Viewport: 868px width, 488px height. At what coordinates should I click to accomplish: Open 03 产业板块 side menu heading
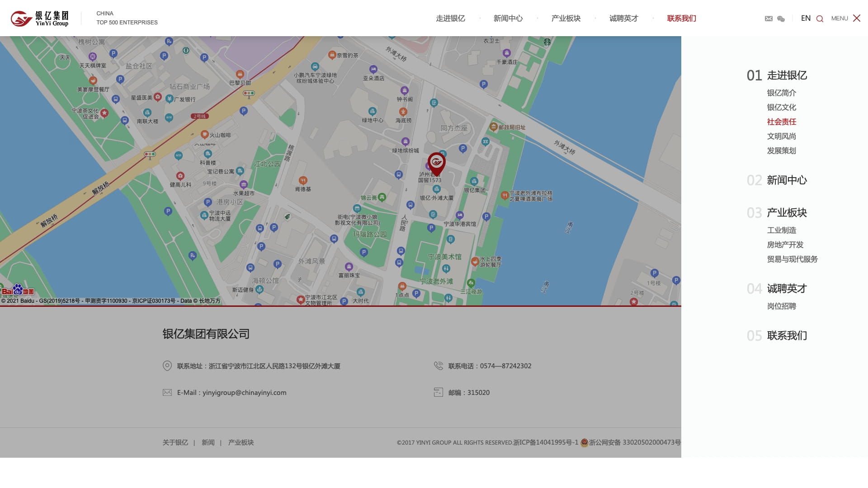pos(777,213)
